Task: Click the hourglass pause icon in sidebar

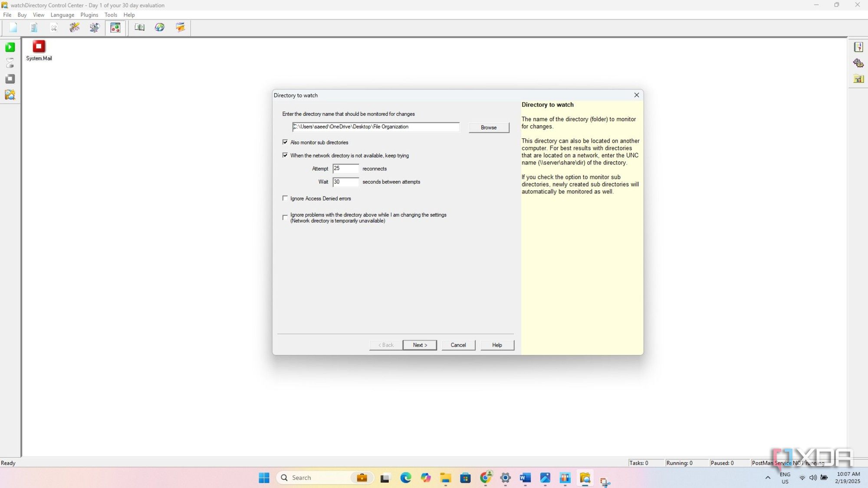Action: (10, 63)
